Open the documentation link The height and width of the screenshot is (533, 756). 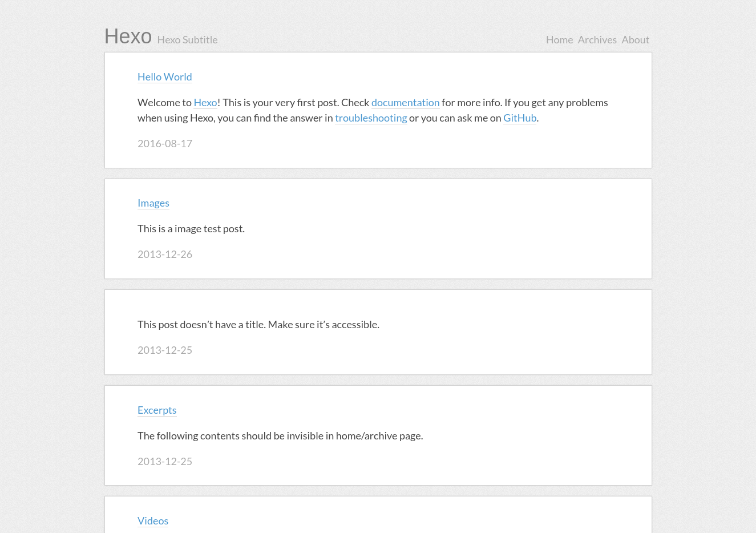click(x=405, y=103)
